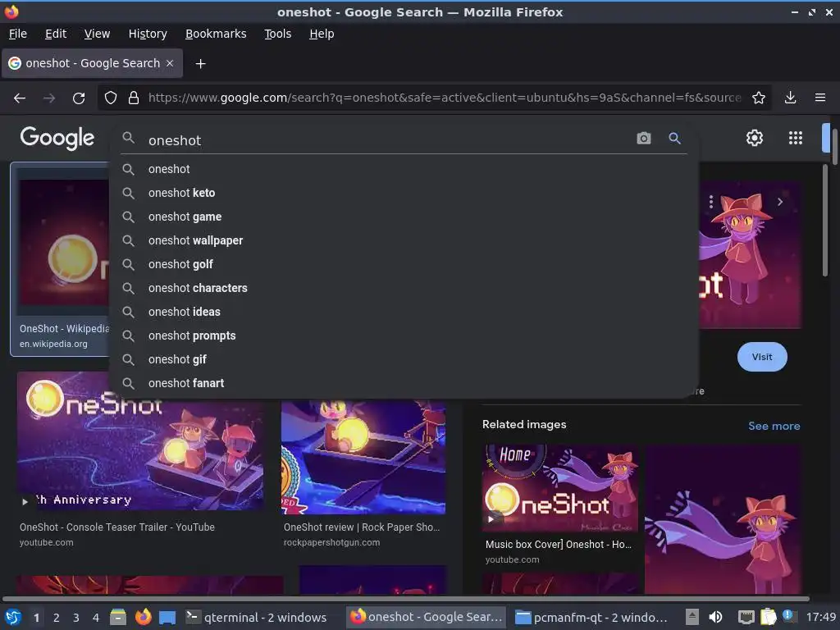Open the Lubuntu start menu icon
This screenshot has height=630, width=840.
13,617
